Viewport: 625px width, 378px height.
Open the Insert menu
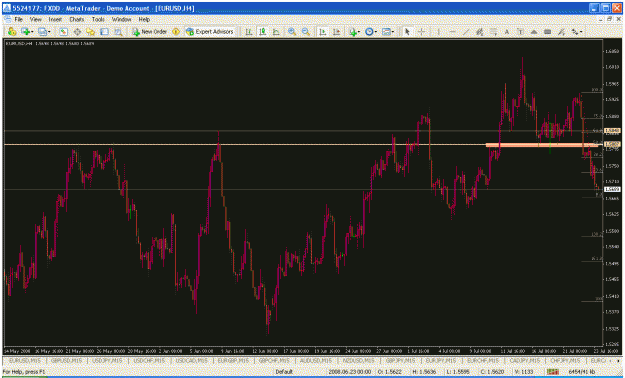(x=55, y=19)
